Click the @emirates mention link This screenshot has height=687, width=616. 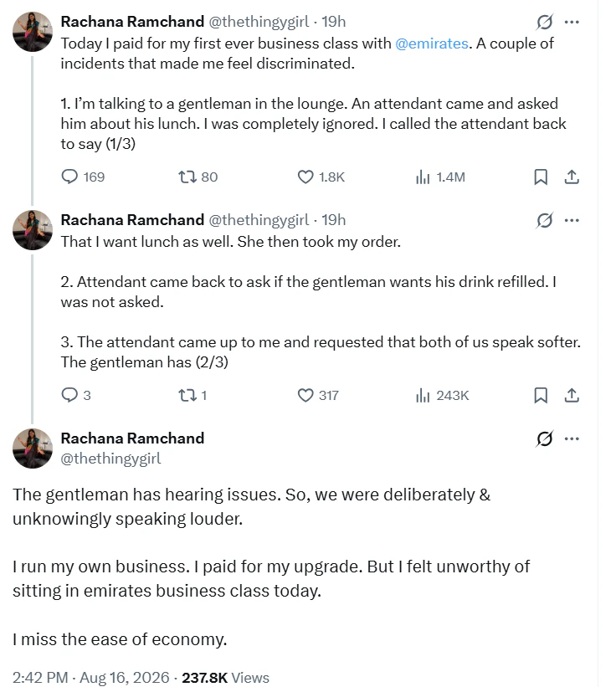432,44
